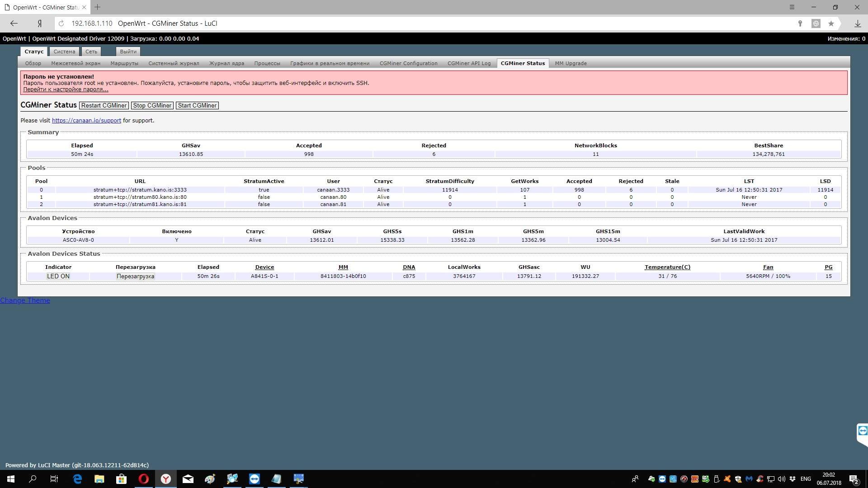Screen dimensions: 868x488
Task: Open the Система tab
Action: click(x=64, y=52)
